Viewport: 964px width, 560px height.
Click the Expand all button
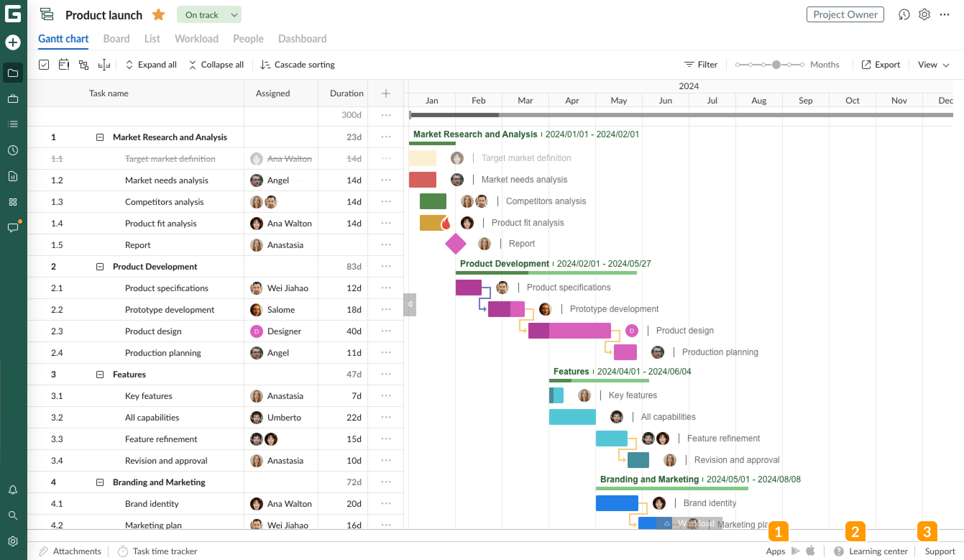[151, 65]
